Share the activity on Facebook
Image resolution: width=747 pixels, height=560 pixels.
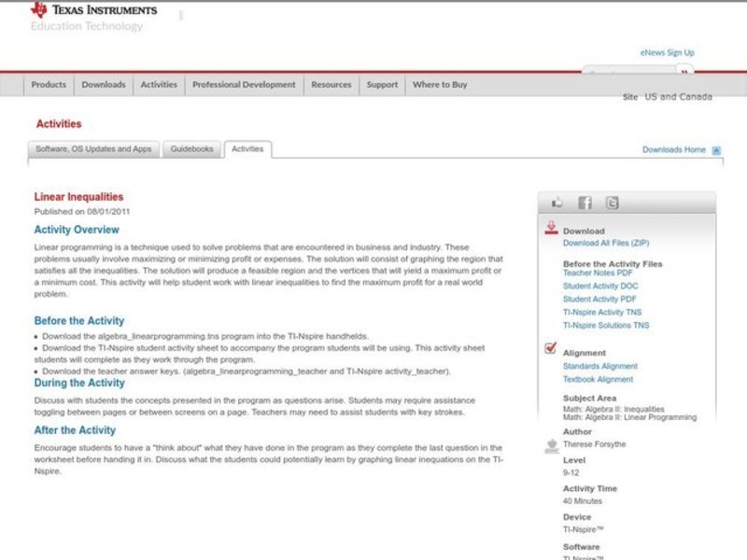point(585,203)
